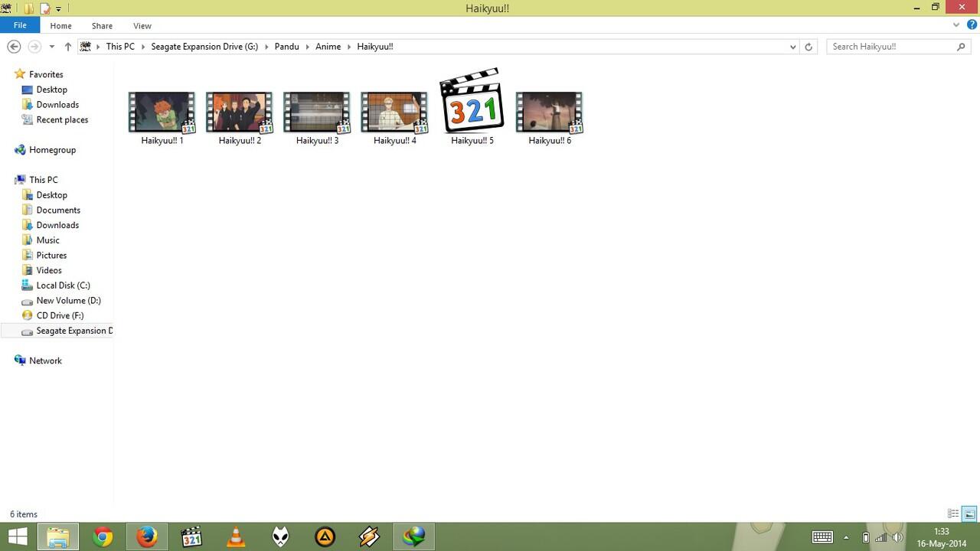
Task: Select the Haikyuu!! 4 video file
Action: 394,118
